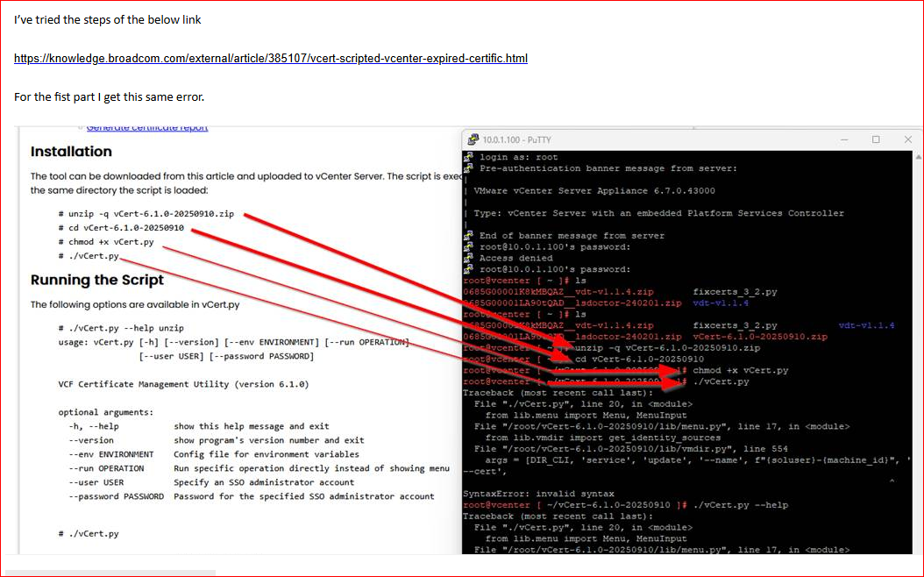Minimize the PuTTY window
The image size is (924, 577).
coord(844,139)
